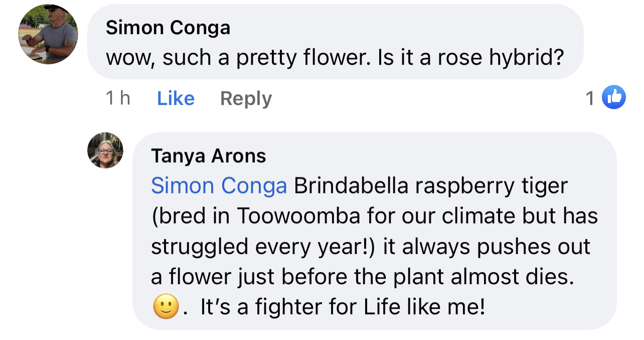
Task: Reply to Simon Conga's comment
Action: [x=246, y=98]
